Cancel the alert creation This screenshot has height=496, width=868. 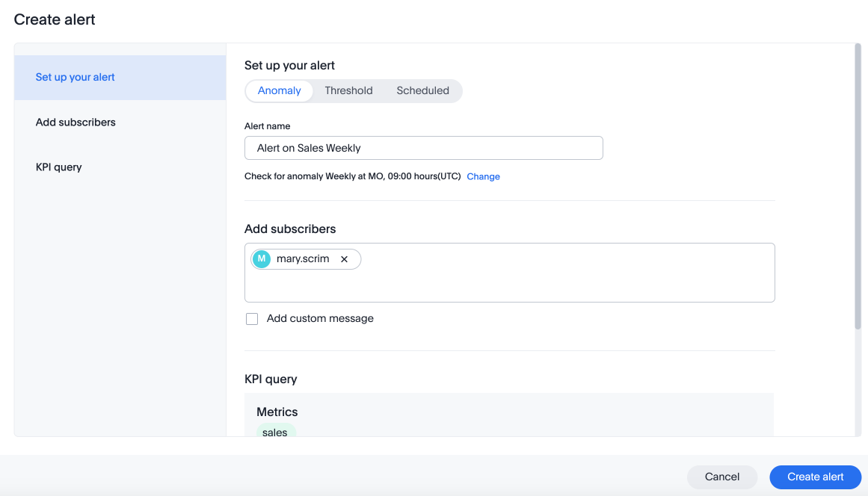point(722,477)
